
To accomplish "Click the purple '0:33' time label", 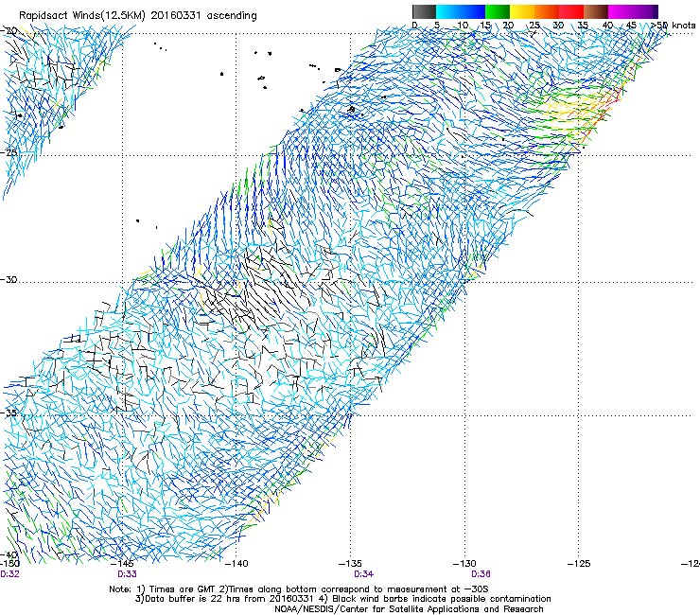I will [128, 574].
